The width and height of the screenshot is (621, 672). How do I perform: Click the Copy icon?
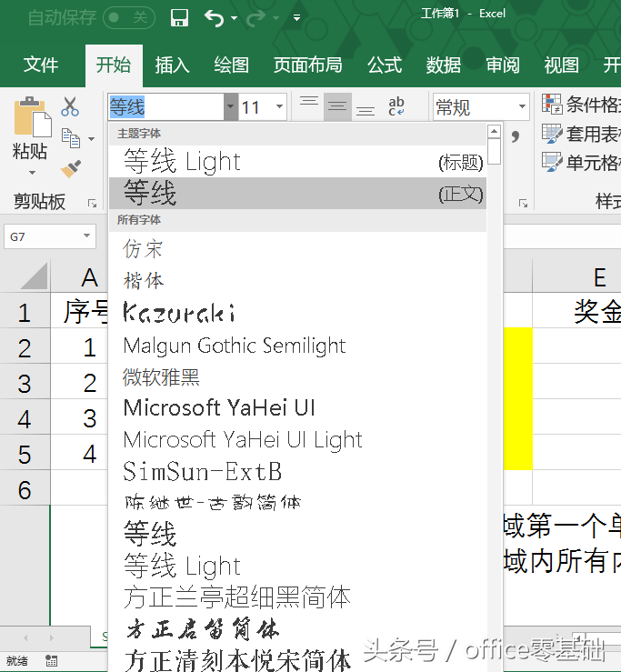point(71,138)
